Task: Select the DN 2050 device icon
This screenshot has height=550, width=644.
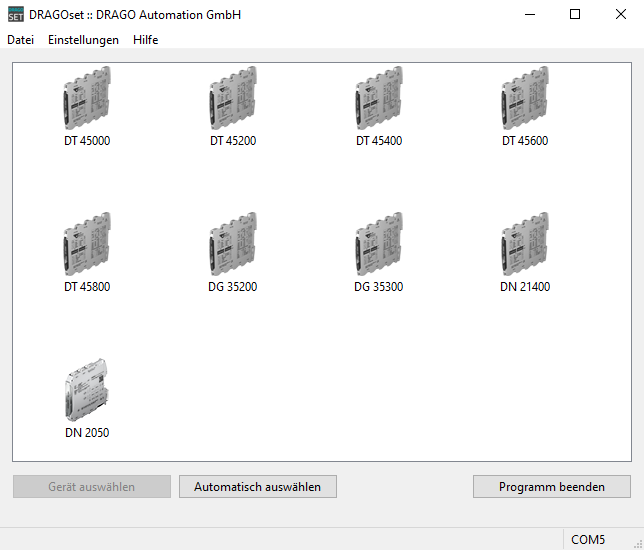Action: (x=87, y=390)
